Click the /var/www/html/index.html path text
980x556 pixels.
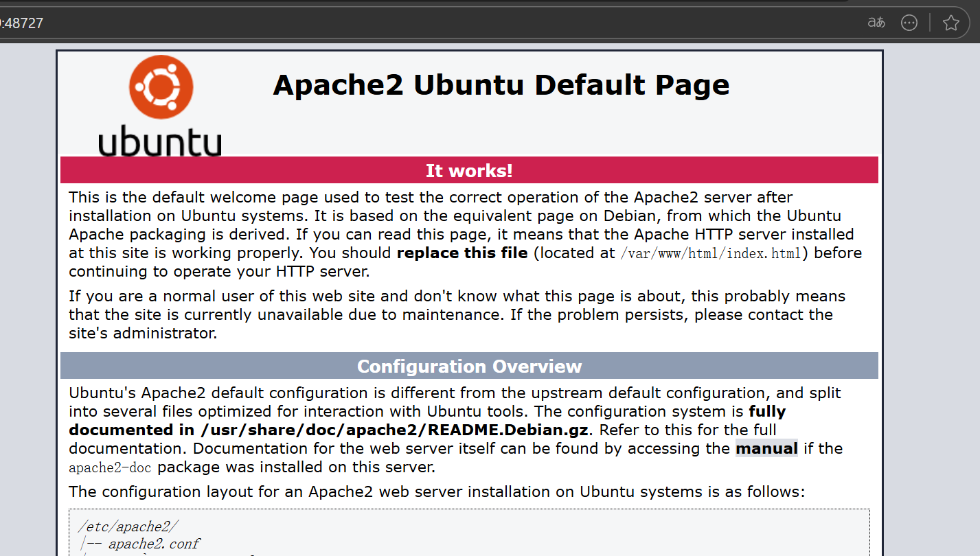711,254
